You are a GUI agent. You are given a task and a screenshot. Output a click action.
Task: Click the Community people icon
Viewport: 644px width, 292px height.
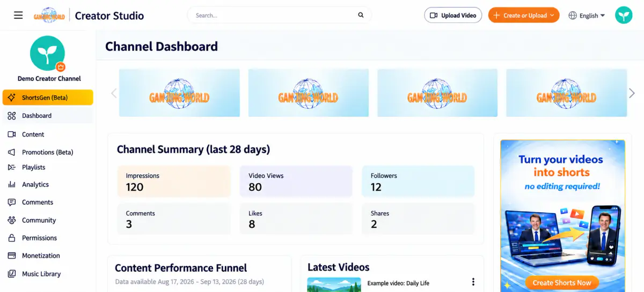[12, 220]
